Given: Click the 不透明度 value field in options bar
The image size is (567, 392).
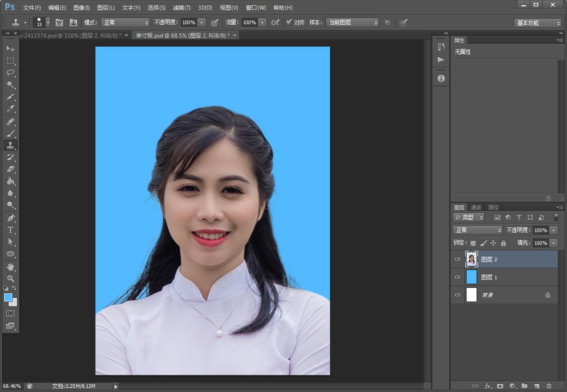Looking at the screenshot, I should 188,22.
